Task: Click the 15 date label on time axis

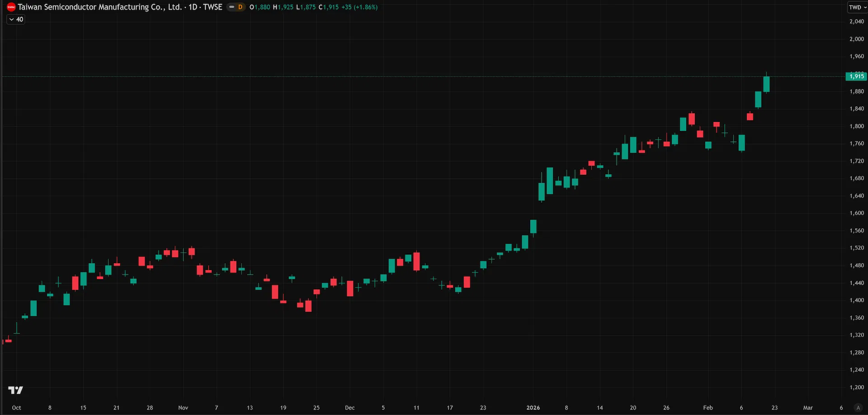Action: pos(83,408)
